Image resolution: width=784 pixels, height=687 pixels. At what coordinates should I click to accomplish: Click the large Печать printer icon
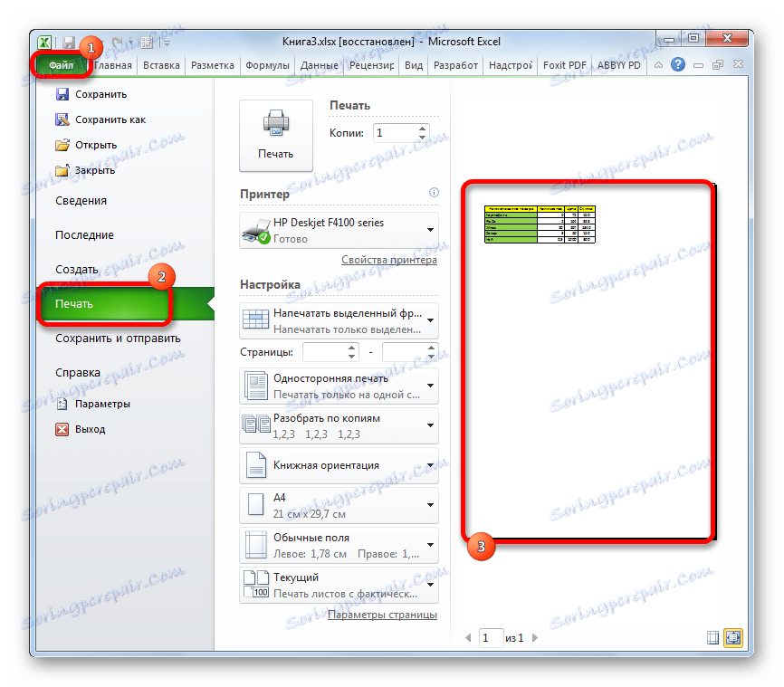[275, 129]
